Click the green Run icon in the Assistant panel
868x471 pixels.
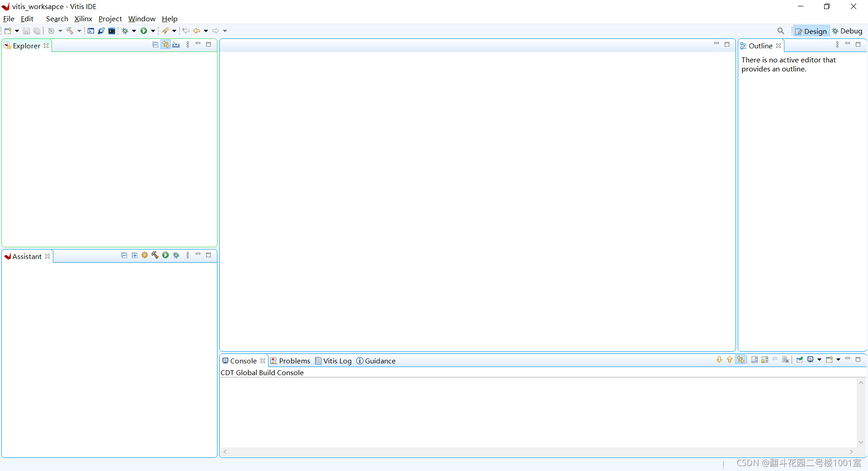[x=165, y=255]
